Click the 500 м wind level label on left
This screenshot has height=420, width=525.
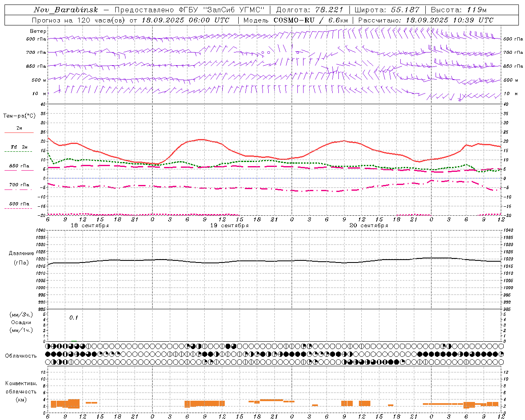pos(39,80)
